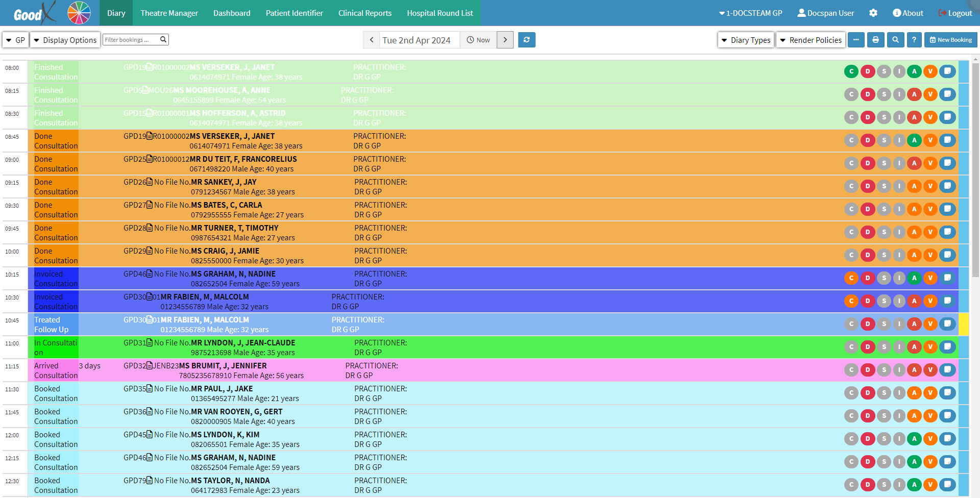Expand the Render Policies dropdown
Screen dimensions: 980x498
tap(811, 40)
